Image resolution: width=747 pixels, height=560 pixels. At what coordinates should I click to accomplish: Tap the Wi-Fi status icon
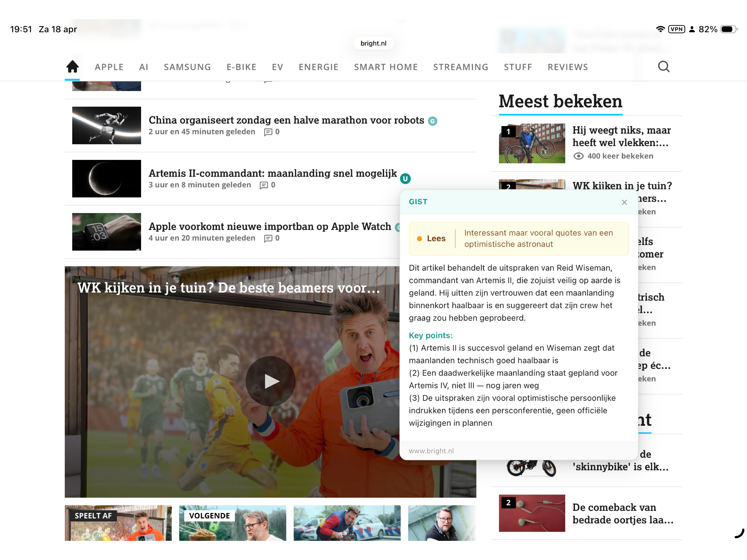click(660, 29)
